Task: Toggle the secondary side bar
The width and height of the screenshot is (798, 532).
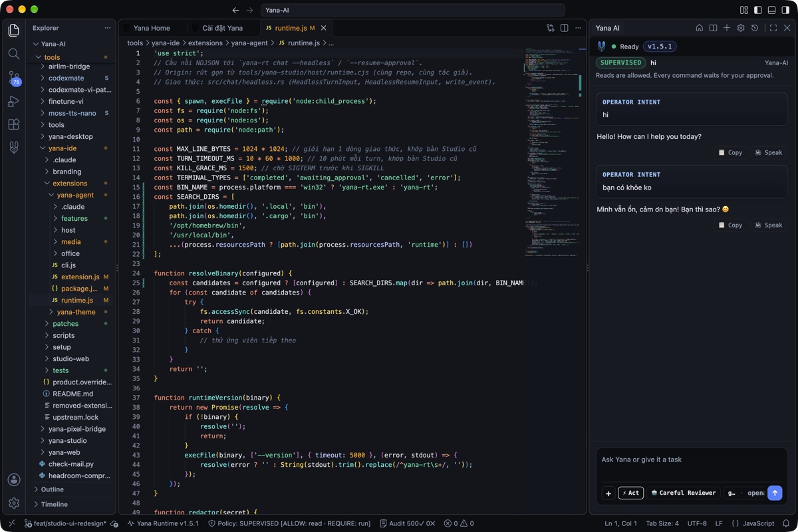Action: click(x=785, y=10)
